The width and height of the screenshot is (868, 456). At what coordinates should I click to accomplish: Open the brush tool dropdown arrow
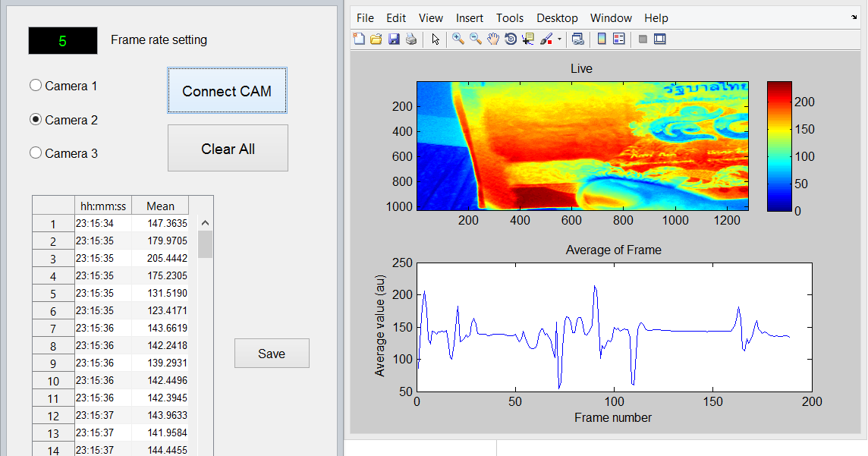click(x=559, y=38)
